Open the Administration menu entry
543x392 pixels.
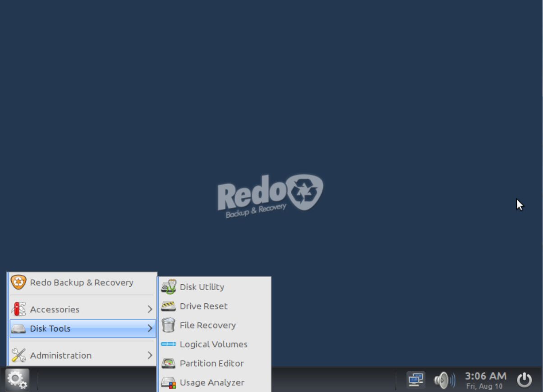coord(83,355)
